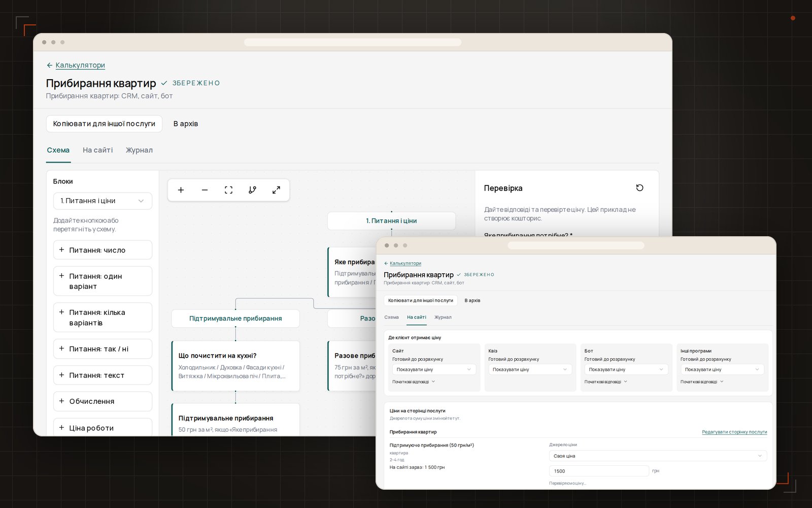Click В архів button in front window

click(x=472, y=301)
